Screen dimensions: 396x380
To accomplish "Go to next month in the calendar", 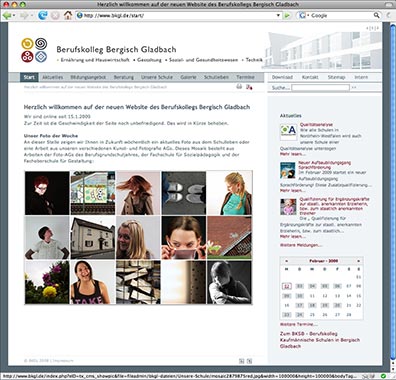I will [x=358, y=261].
